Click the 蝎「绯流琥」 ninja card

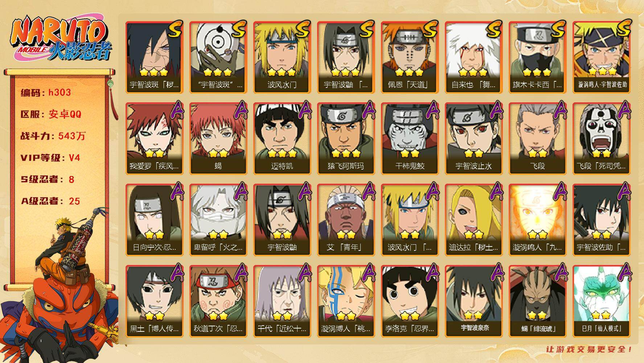pos(537,301)
